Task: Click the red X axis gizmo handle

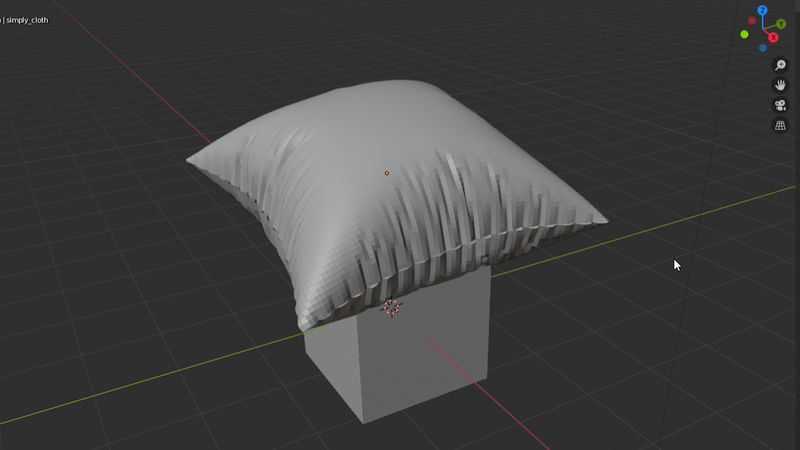Action: click(773, 37)
